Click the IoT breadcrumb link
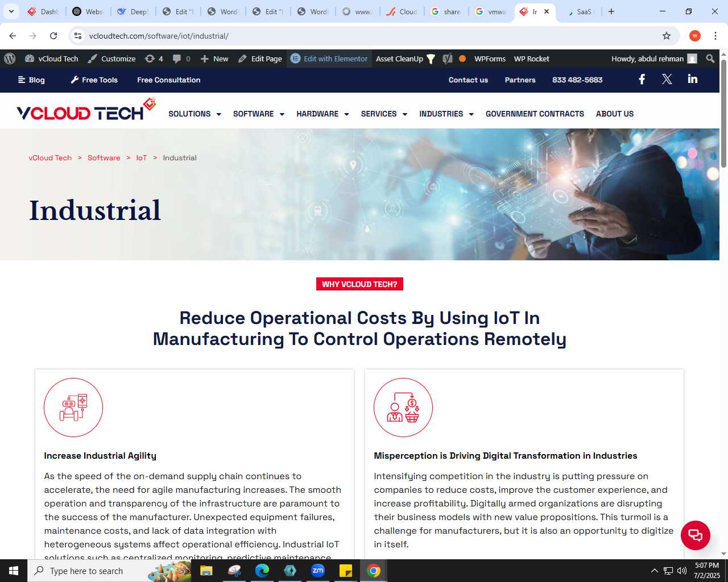Viewport: 728px width, 582px height. pyautogui.click(x=142, y=158)
